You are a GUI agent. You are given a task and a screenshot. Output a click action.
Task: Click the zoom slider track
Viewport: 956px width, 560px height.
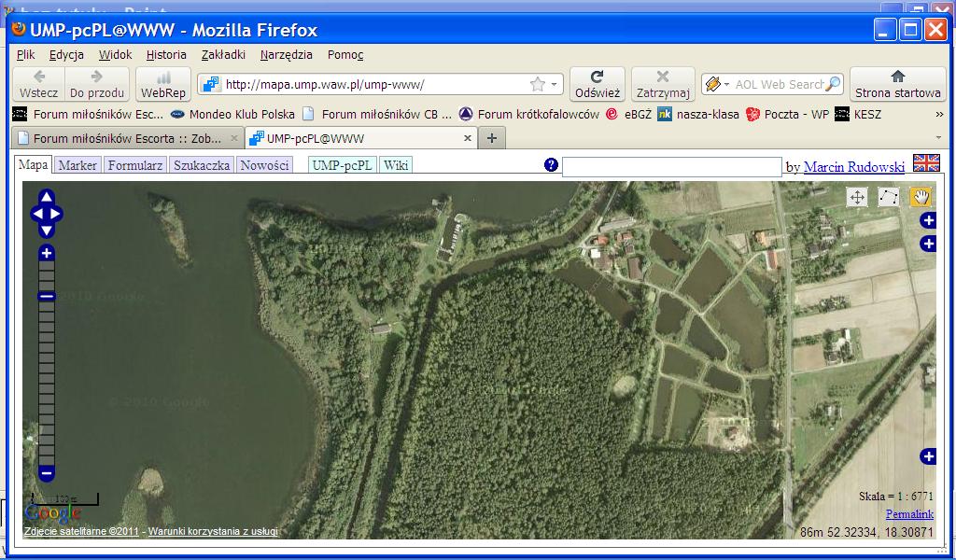point(47,373)
